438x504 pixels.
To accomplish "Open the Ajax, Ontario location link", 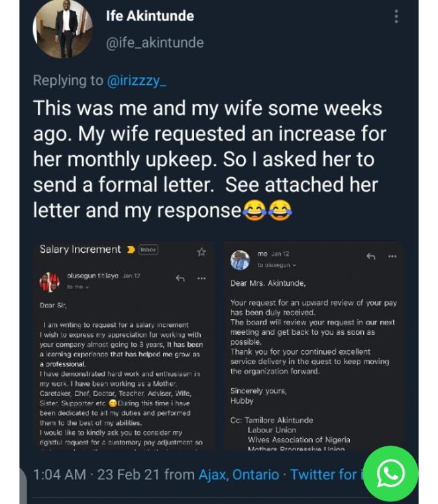I will pos(239,474).
